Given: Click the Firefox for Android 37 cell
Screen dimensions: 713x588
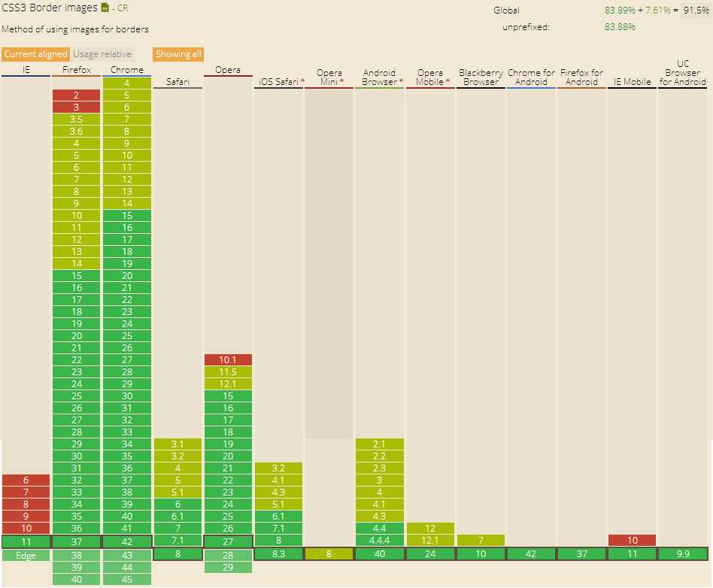Looking at the screenshot, I should pos(581,554).
